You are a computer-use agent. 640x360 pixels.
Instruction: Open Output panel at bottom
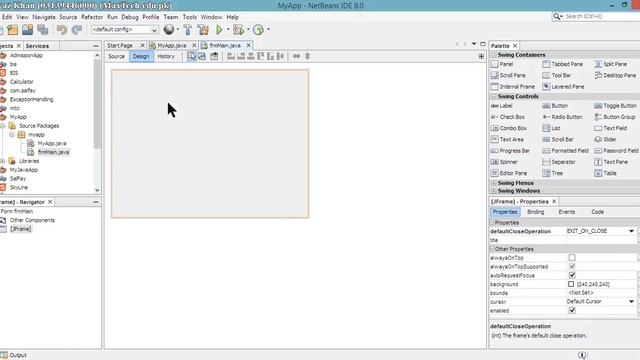point(14,355)
